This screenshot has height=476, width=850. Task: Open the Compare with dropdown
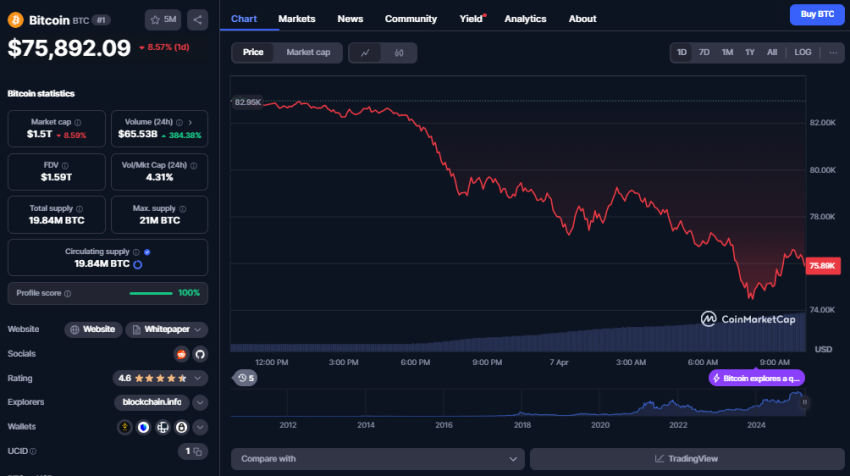pyautogui.click(x=377, y=458)
